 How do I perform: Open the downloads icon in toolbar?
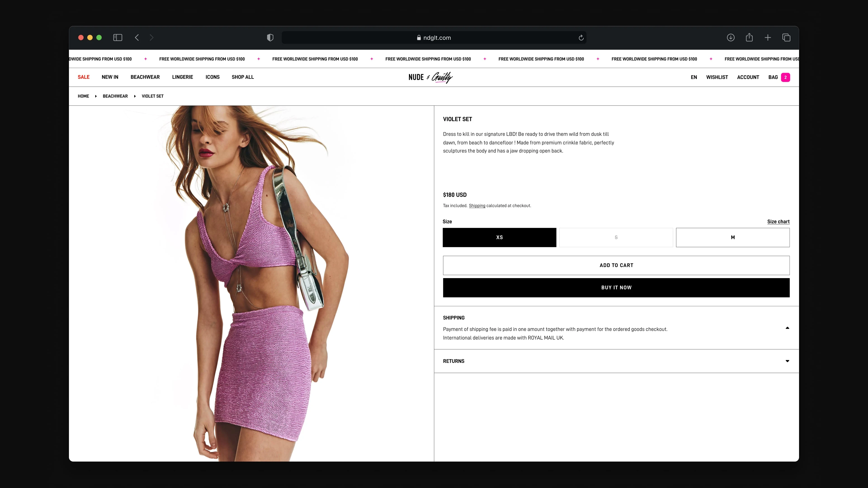pos(731,37)
